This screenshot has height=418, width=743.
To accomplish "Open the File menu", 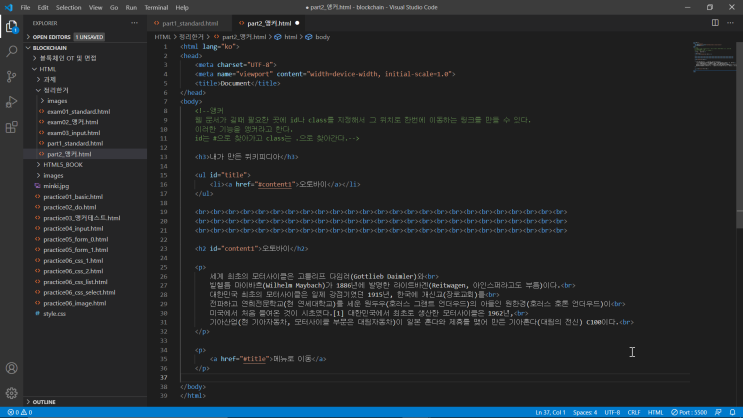I will coord(25,8).
